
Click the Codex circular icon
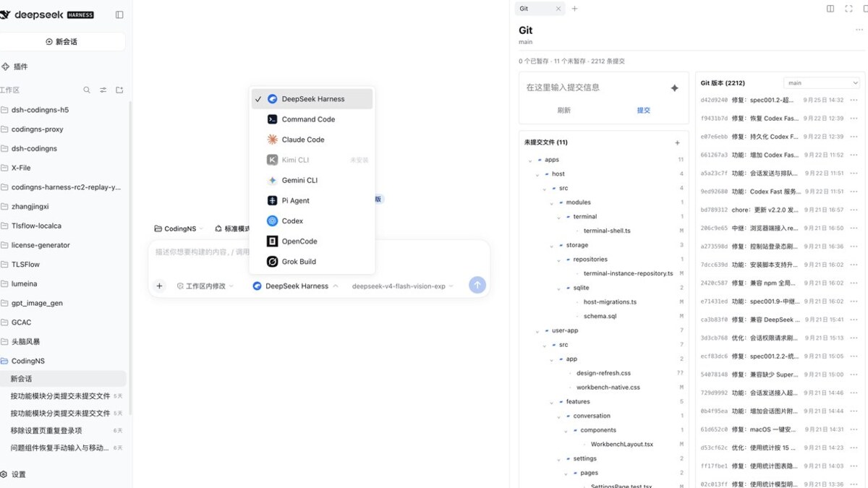click(272, 221)
